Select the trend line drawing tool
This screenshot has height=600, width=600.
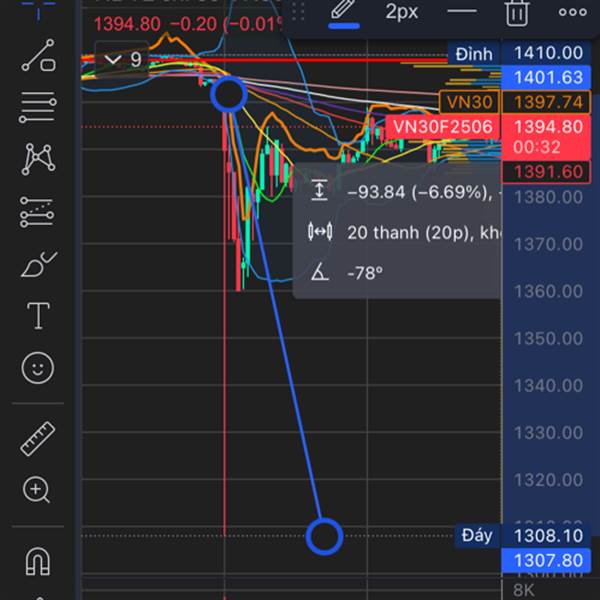pyautogui.click(x=38, y=55)
